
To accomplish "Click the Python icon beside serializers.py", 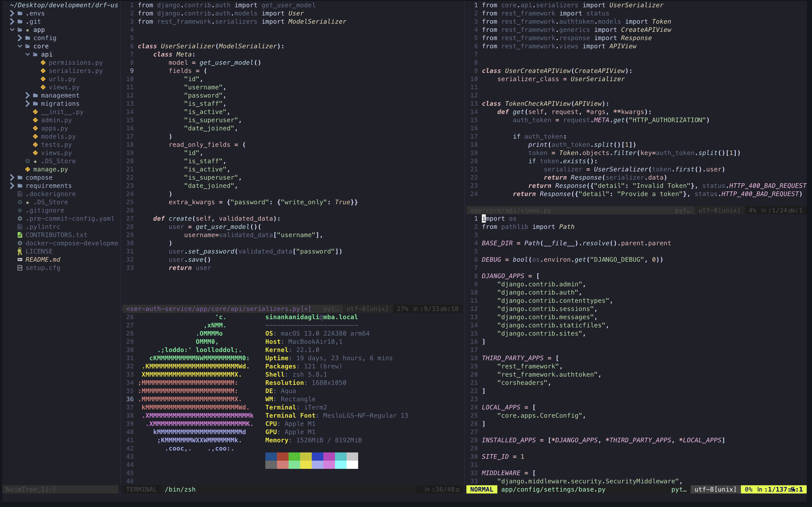I will pyautogui.click(x=43, y=71).
